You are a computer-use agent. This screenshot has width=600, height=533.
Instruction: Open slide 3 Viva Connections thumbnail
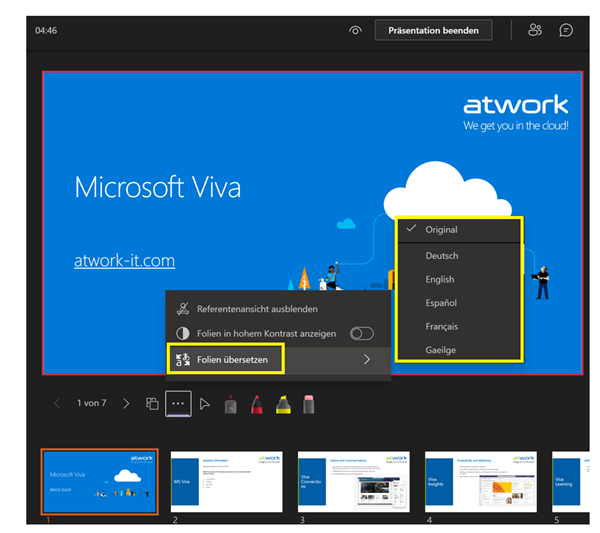pos(353,482)
